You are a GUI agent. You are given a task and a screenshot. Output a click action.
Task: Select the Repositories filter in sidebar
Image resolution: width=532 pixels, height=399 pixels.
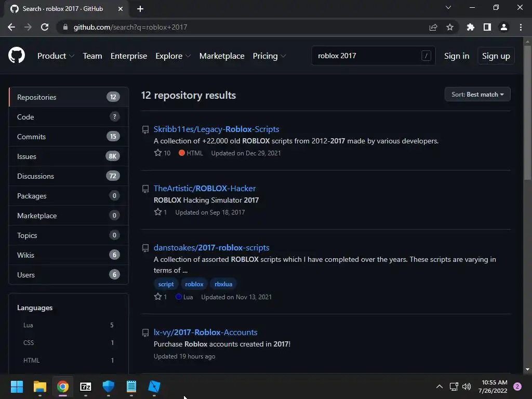coord(69,97)
